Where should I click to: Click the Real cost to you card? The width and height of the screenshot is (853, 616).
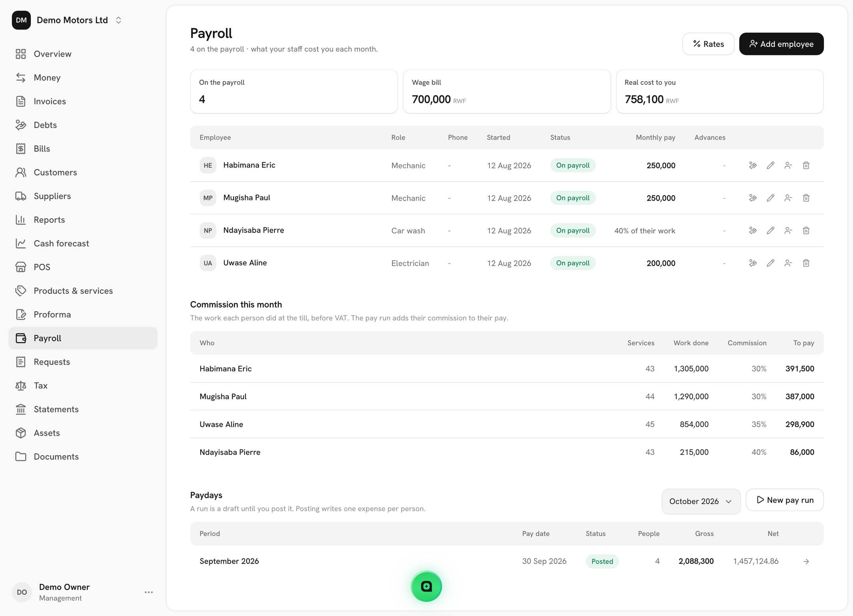click(x=720, y=92)
